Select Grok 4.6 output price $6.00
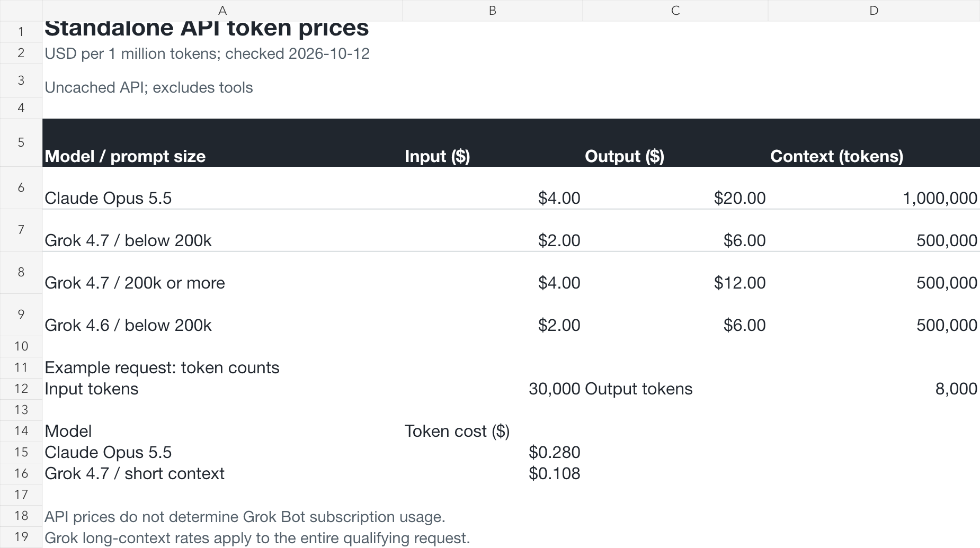This screenshot has height=548, width=980. [x=675, y=315]
